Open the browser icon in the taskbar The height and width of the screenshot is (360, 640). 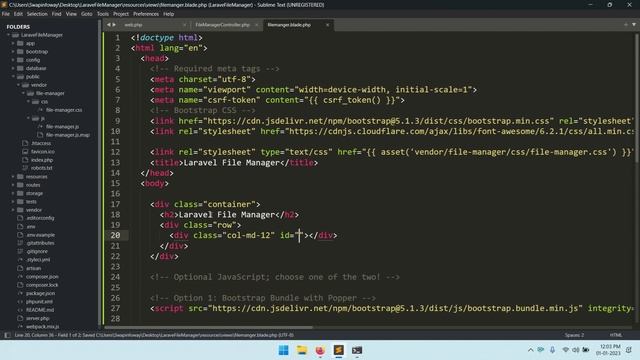point(320,350)
